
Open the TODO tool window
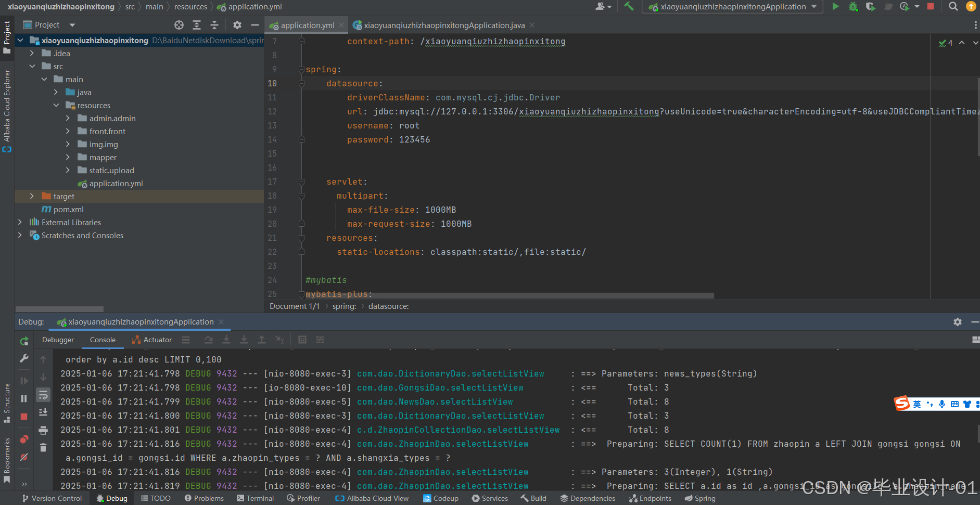click(156, 498)
